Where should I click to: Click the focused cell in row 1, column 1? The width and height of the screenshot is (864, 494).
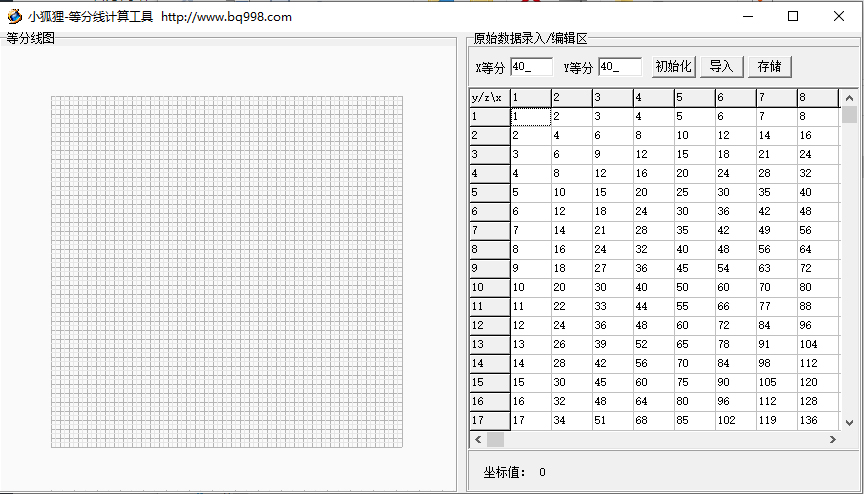(x=531, y=116)
